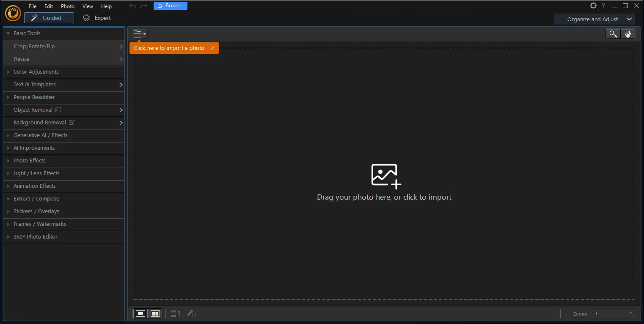Open the View menu
Viewport: 644px width, 324px height.
[x=88, y=6]
